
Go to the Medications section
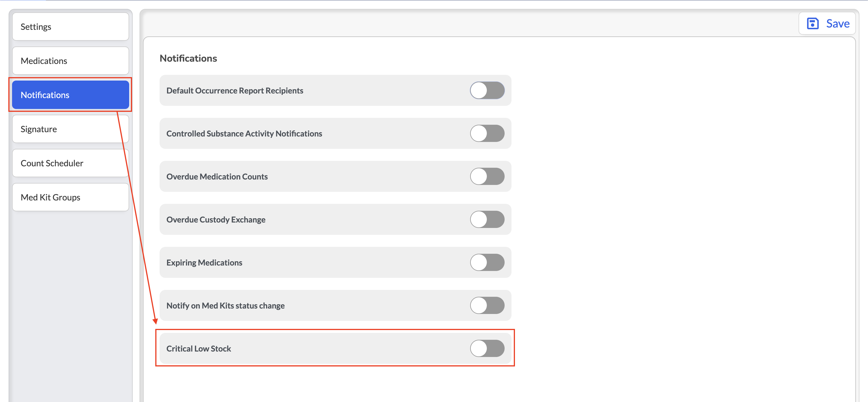click(x=70, y=61)
